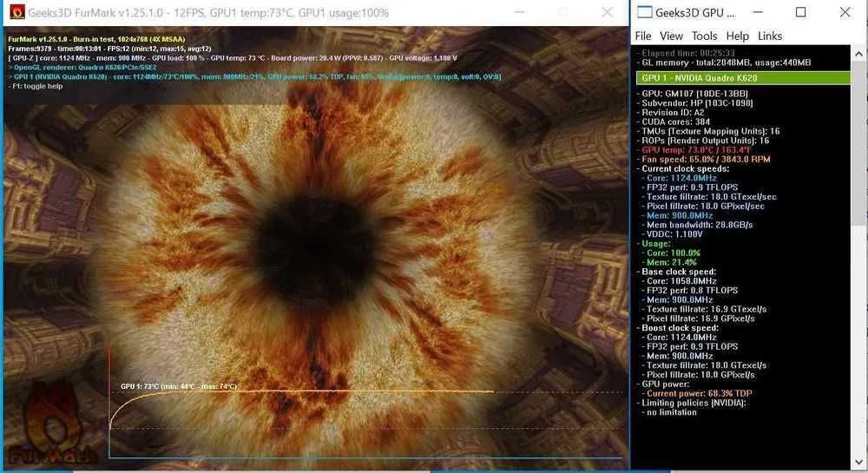Click the 'GPU: GM107 [10DE-13BB]' line
868x473 pixels.
[x=692, y=94]
